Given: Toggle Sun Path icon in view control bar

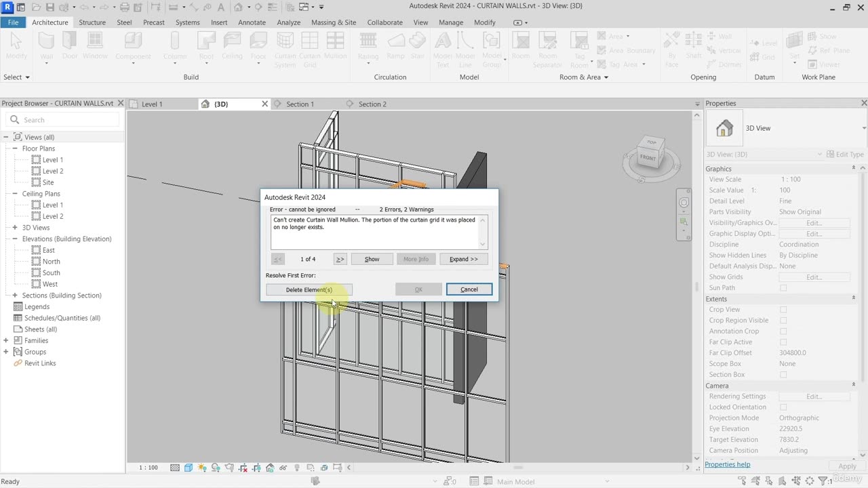Looking at the screenshot, I should click(202, 468).
